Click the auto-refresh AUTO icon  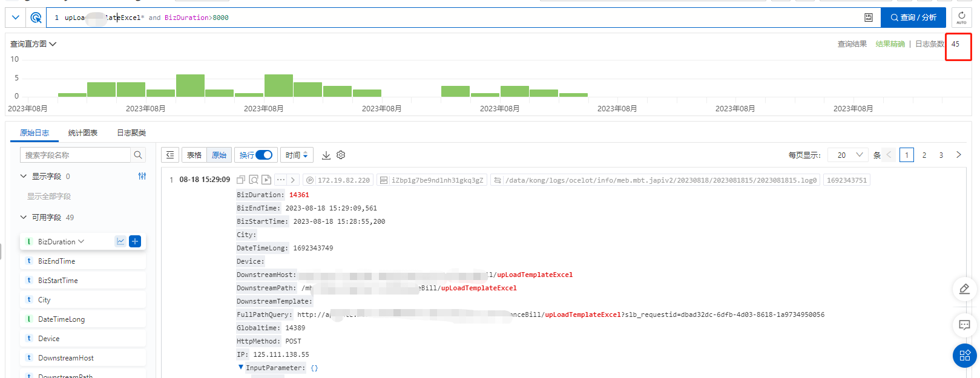click(961, 18)
